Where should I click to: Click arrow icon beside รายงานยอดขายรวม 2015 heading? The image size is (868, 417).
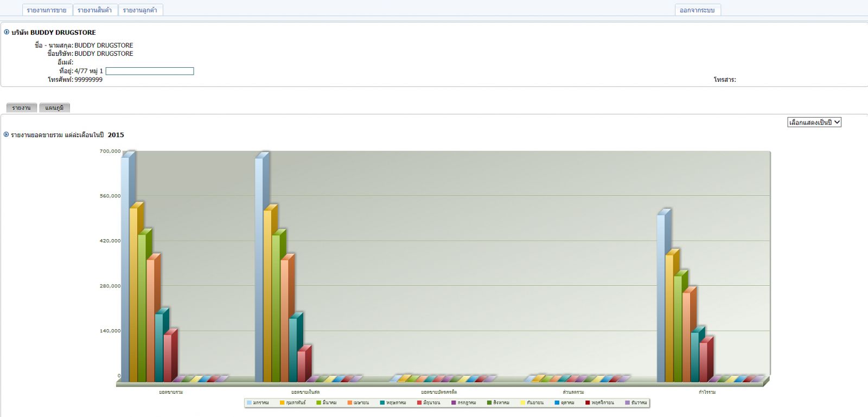point(7,134)
